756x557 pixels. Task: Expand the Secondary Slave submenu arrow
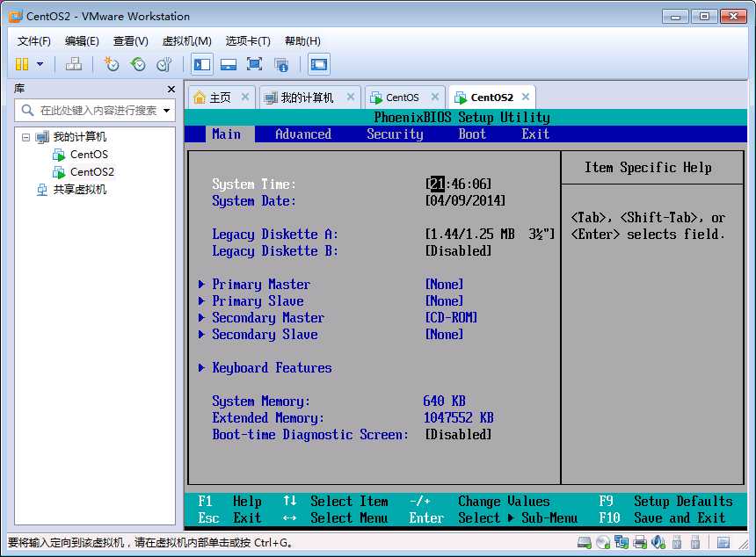pyautogui.click(x=201, y=335)
